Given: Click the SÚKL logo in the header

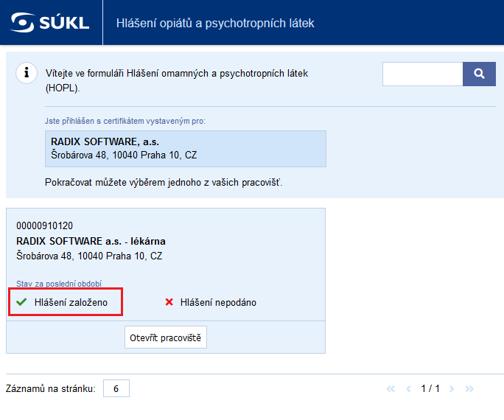Looking at the screenshot, I should coord(51,23).
